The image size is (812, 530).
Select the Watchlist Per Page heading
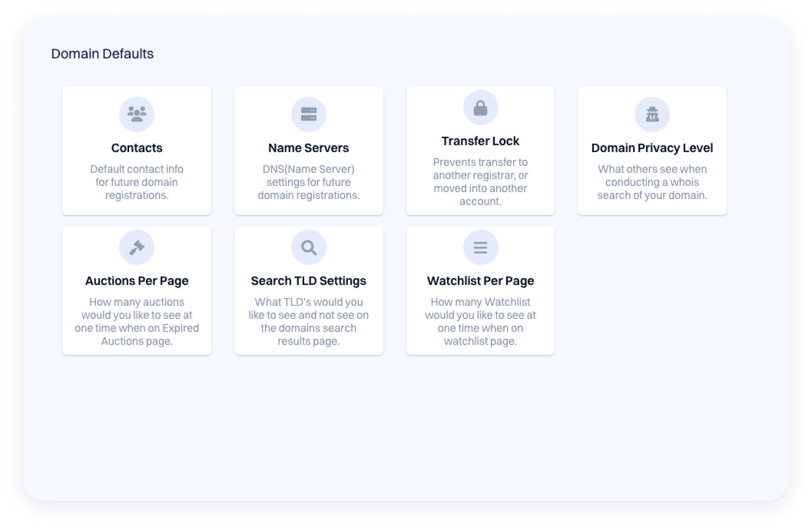pos(480,281)
